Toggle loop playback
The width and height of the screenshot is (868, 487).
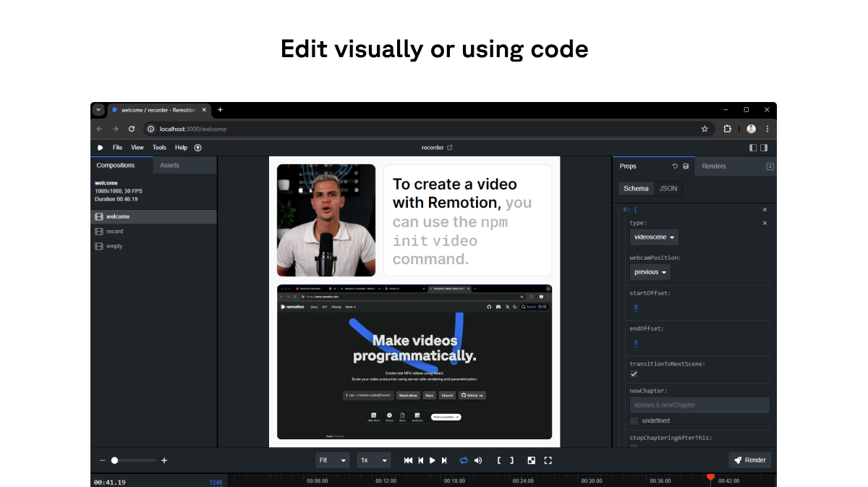[464, 460]
